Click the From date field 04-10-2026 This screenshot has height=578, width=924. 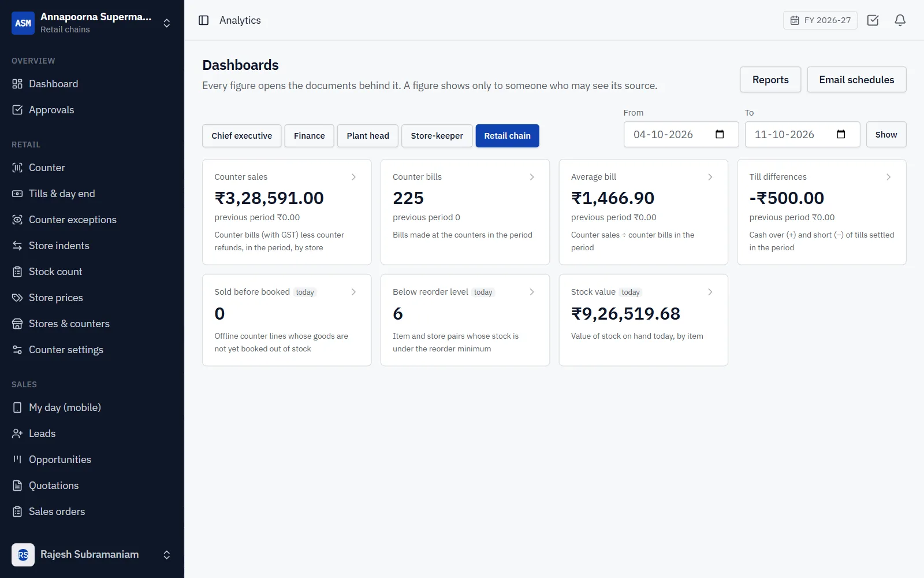point(681,135)
